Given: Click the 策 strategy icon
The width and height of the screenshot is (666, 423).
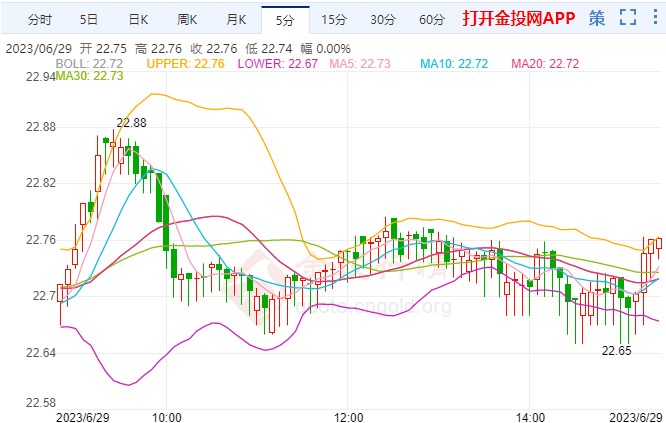Looking at the screenshot, I should 597,18.
